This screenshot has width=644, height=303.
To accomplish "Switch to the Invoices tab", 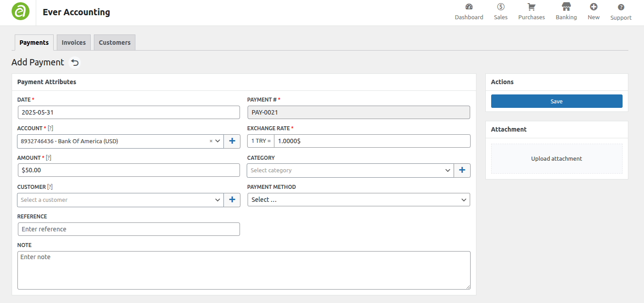I will coord(73,42).
